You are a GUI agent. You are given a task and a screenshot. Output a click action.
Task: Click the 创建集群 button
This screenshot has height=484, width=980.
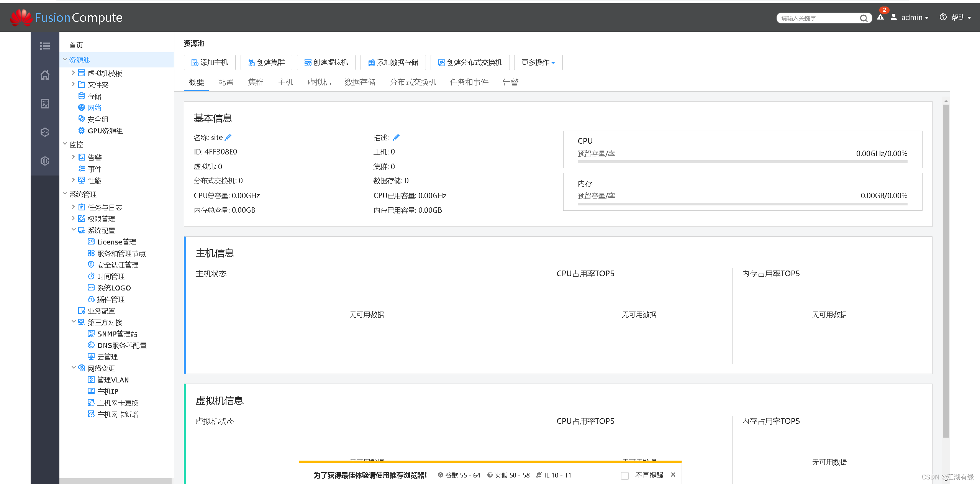click(x=266, y=62)
